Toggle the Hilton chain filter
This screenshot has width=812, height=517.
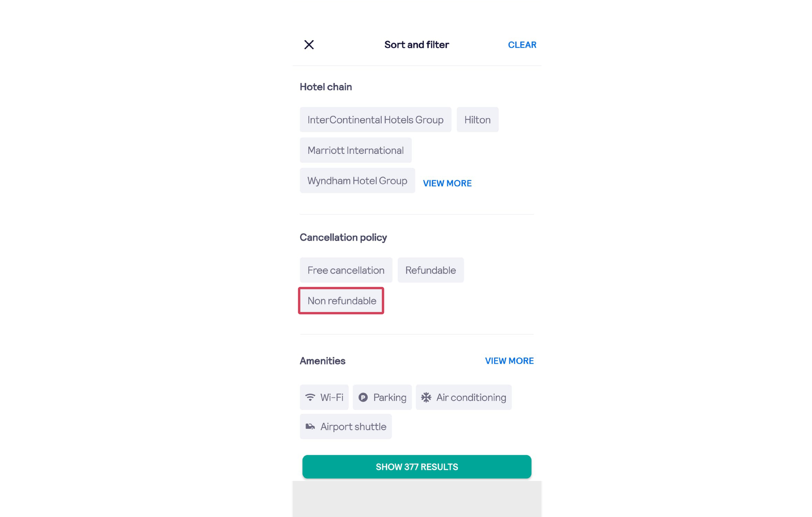pyautogui.click(x=477, y=120)
